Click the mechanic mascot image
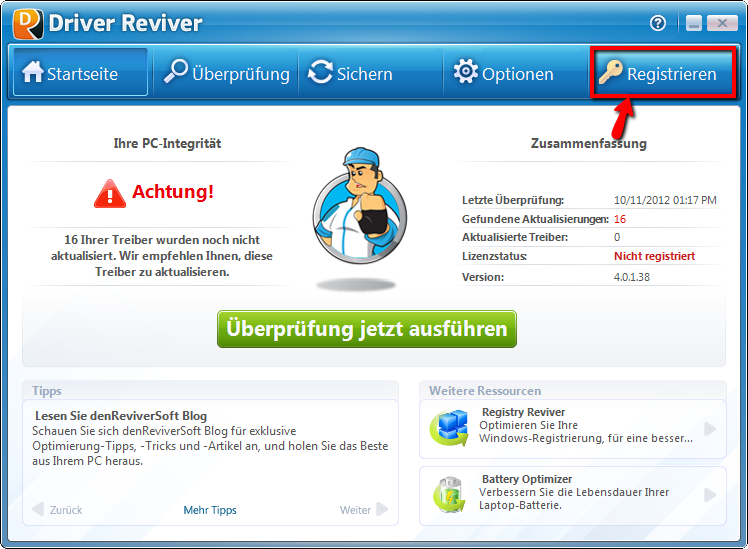 point(360,206)
